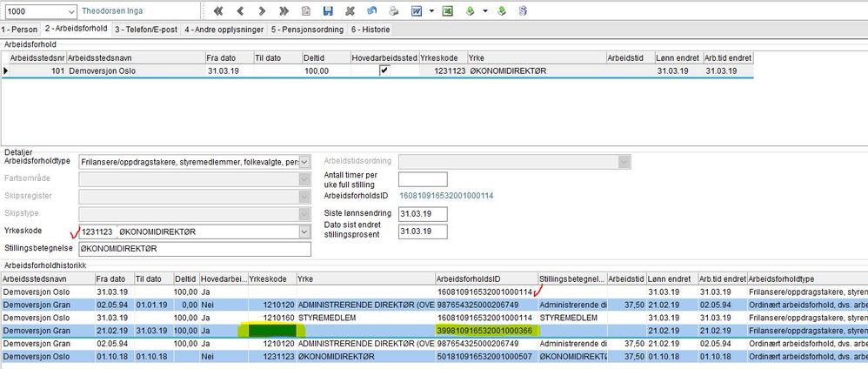Expand the Yrkeskode dropdown list
The image size is (868, 369).
pyautogui.click(x=304, y=231)
